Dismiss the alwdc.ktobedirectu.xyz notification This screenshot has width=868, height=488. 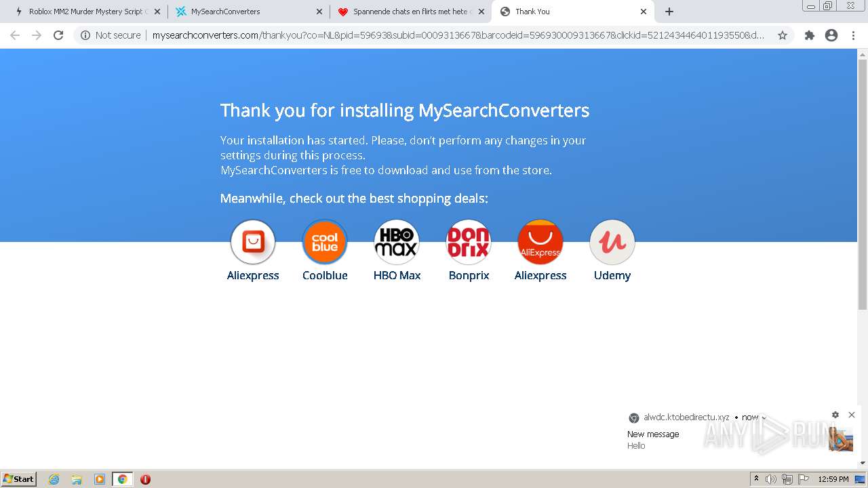coord(852,415)
